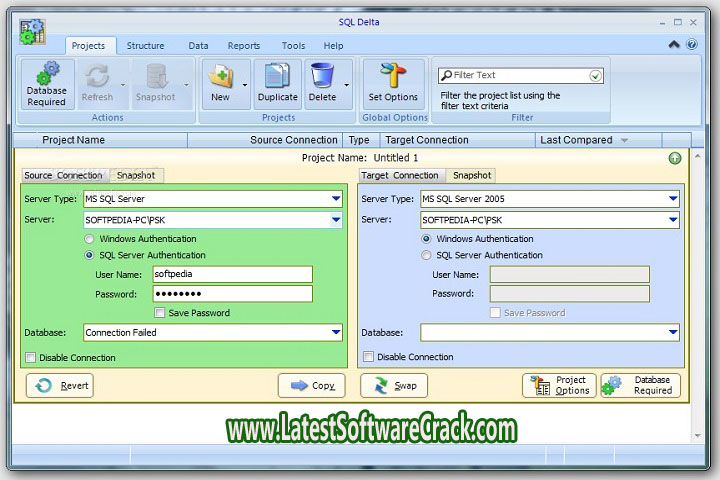Select source Windows Authentication radio button

[x=90, y=239]
